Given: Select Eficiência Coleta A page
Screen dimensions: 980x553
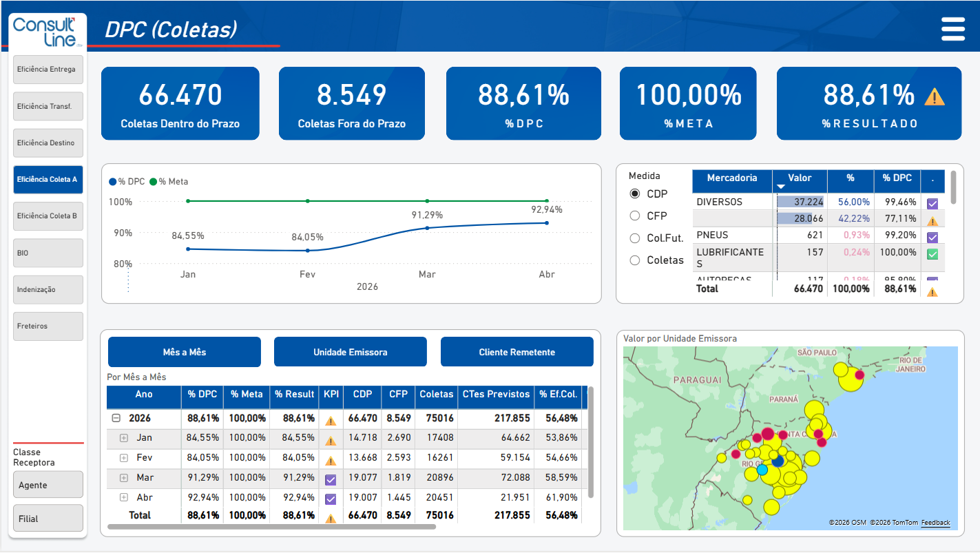Looking at the screenshot, I should tap(48, 180).
